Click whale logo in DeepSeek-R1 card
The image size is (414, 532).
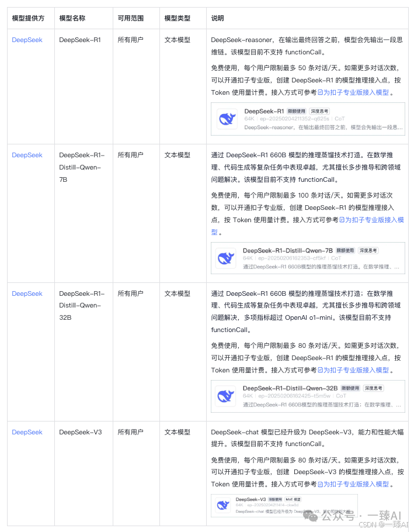point(227,119)
